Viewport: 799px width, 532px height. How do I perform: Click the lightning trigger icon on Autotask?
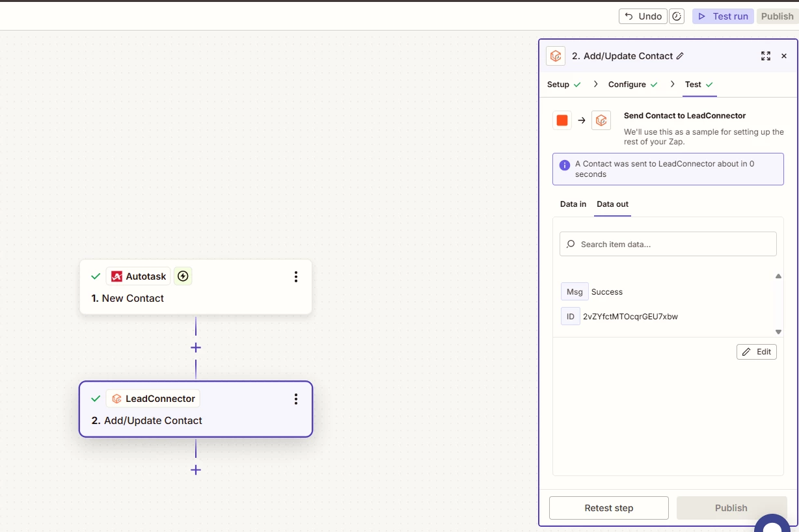pyautogui.click(x=183, y=276)
